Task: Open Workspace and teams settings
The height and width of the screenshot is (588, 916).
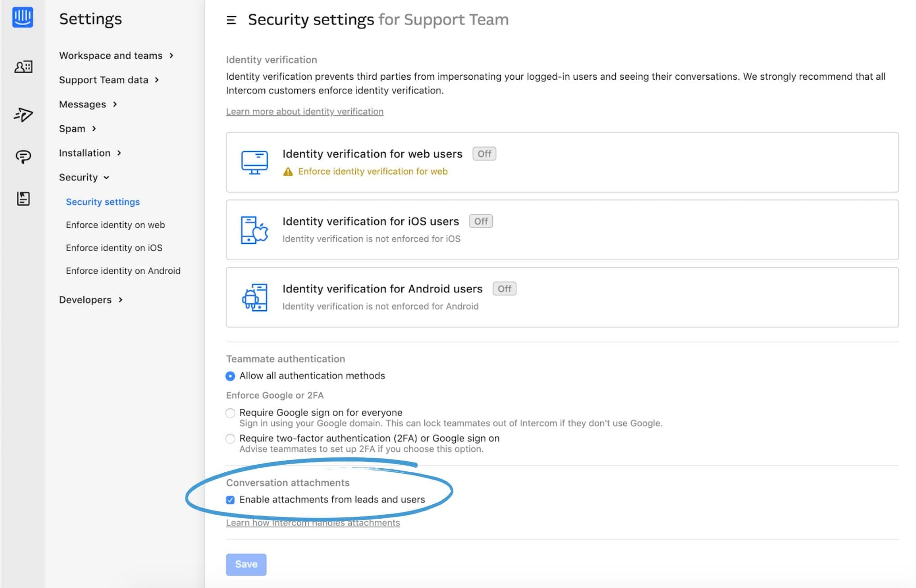Action: pyautogui.click(x=111, y=56)
